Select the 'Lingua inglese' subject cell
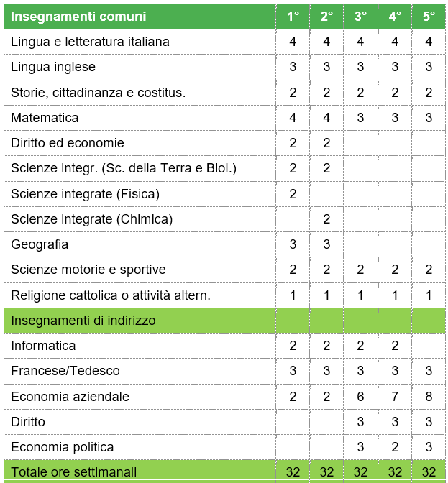The image size is (448, 483). (53, 67)
